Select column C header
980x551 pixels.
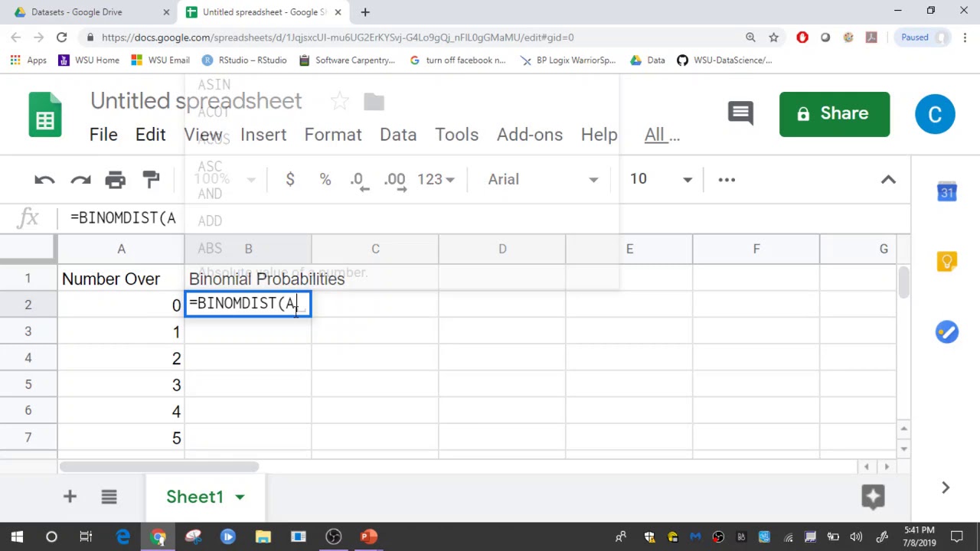[375, 249]
